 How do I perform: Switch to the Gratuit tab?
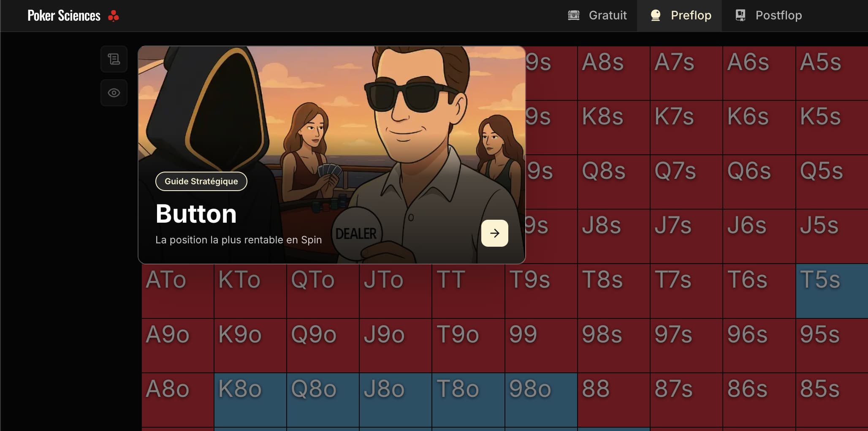pos(607,16)
